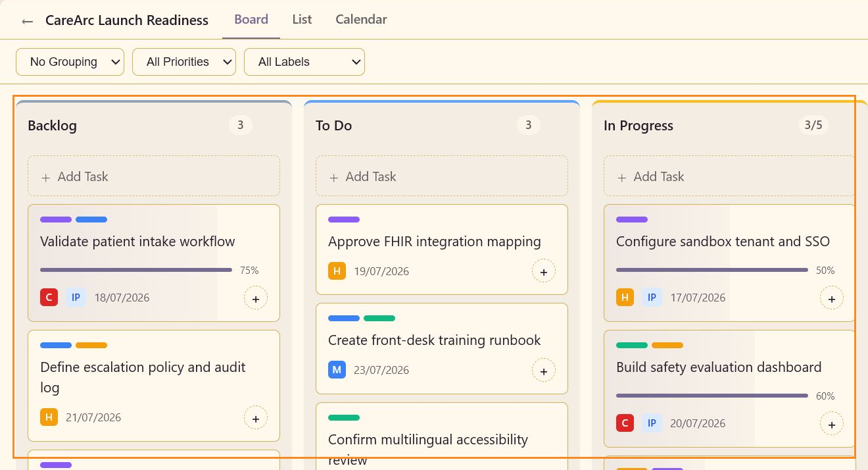
Task: Click due date 19/07/2026
Action: click(x=381, y=271)
